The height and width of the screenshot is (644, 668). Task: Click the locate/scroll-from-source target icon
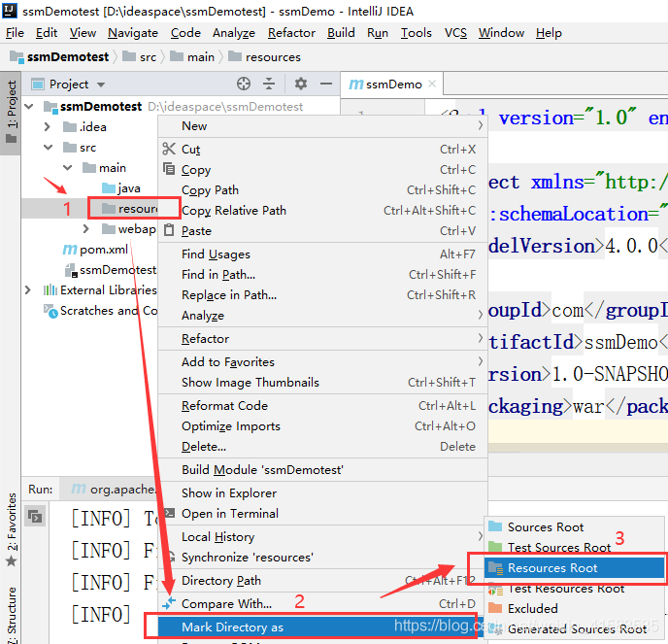(244, 84)
